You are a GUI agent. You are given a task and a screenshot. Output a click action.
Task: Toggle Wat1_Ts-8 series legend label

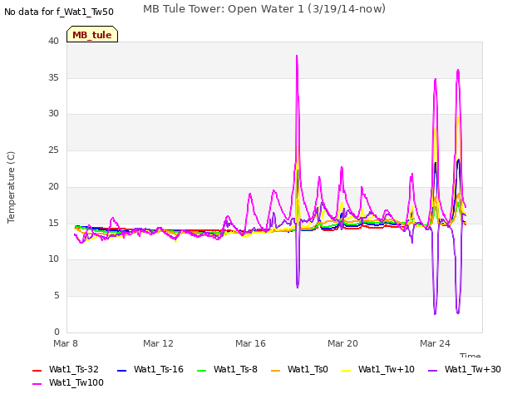235,369
